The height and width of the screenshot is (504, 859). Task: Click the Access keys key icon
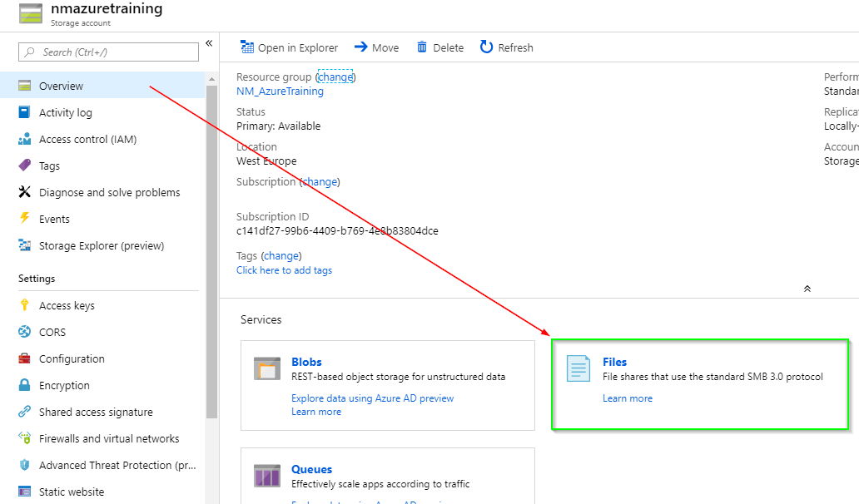pos(24,305)
